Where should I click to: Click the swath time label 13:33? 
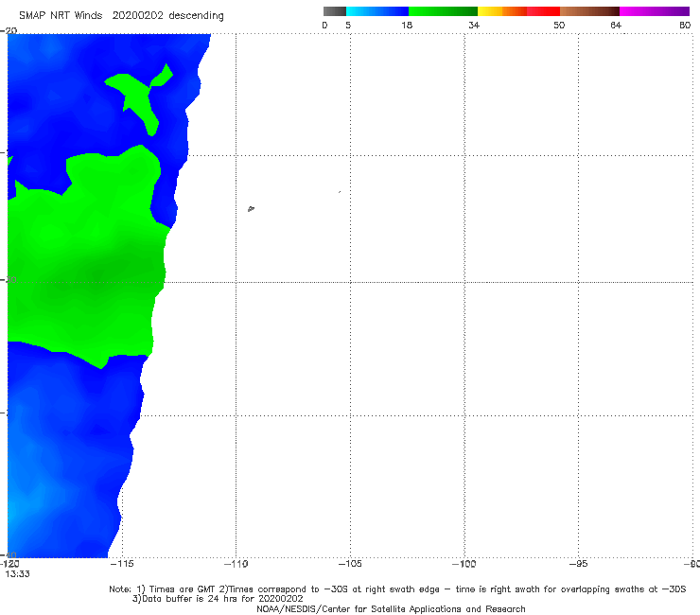pyautogui.click(x=17, y=574)
